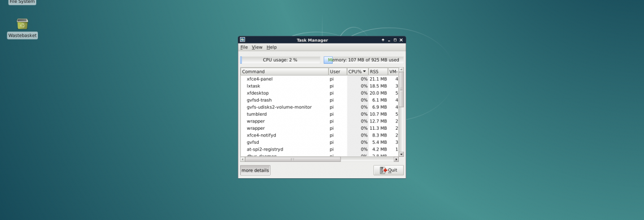
Task: Click the Memory usage progress bar
Action: 363,60
